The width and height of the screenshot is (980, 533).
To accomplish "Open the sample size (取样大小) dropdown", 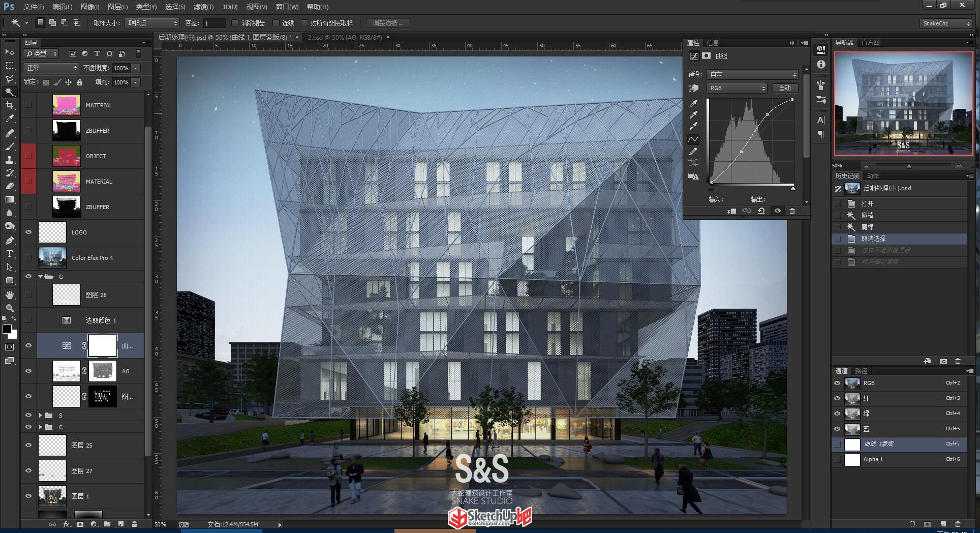I will (152, 23).
